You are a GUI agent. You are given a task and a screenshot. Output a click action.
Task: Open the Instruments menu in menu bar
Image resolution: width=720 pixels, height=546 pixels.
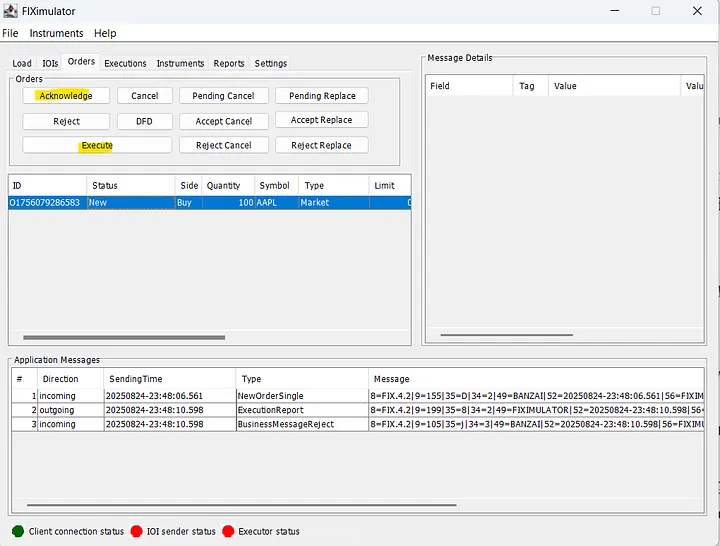click(x=56, y=33)
